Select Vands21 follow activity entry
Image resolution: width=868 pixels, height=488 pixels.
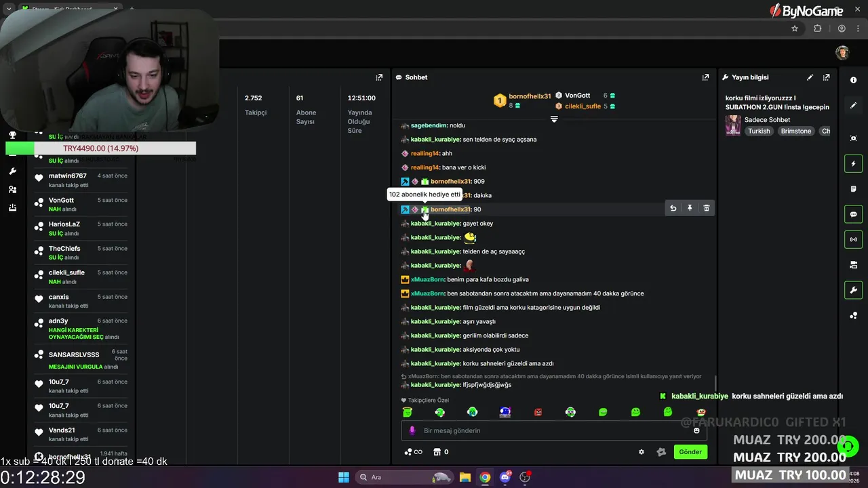pyautogui.click(x=81, y=434)
